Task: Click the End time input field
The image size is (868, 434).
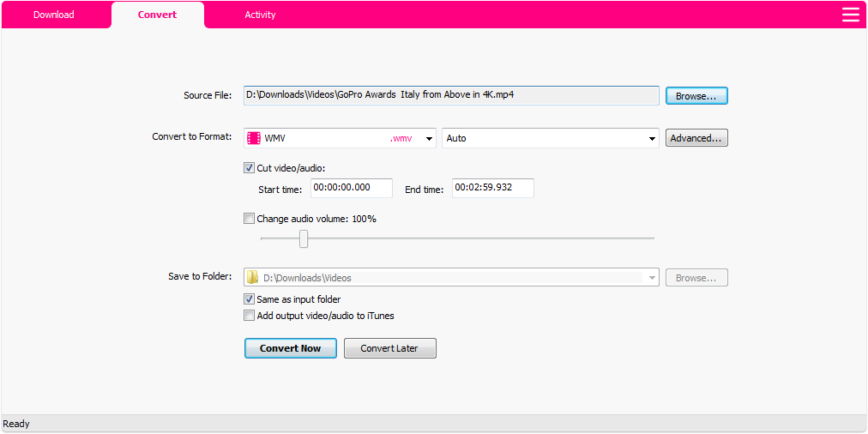Action: click(x=492, y=188)
